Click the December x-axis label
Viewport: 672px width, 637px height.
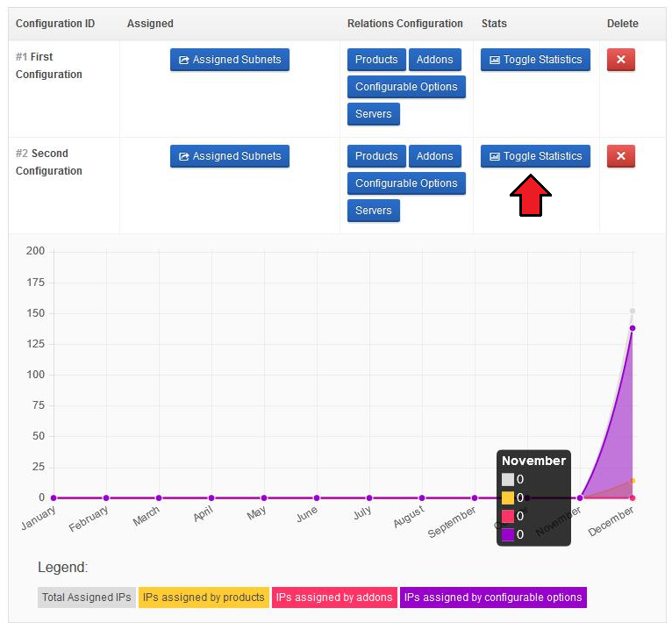[x=611, y=521]
